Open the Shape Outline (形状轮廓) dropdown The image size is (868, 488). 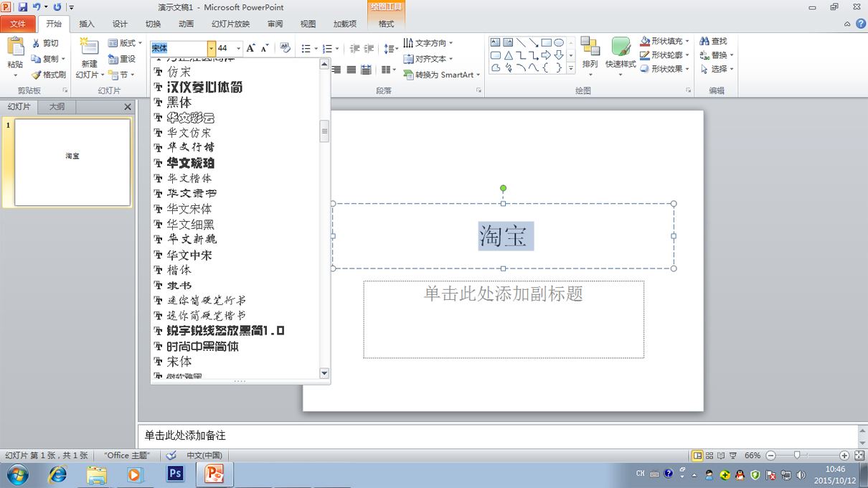click(665, 55)
